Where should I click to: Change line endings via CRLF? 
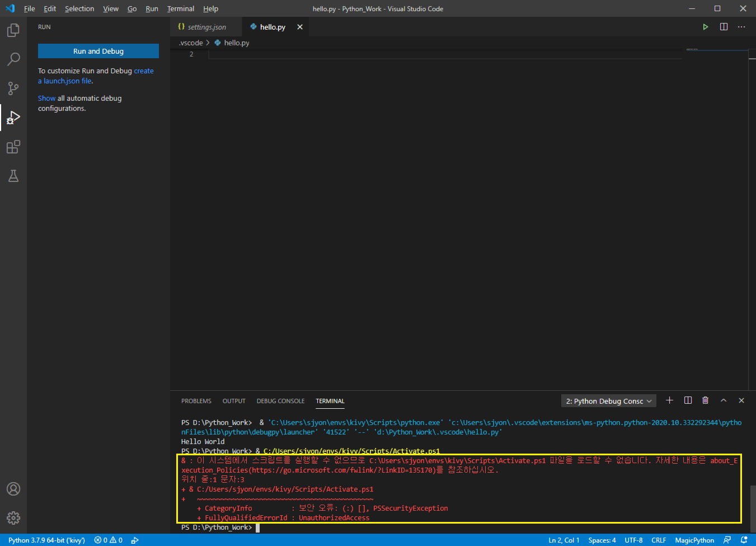click(659, 540)
